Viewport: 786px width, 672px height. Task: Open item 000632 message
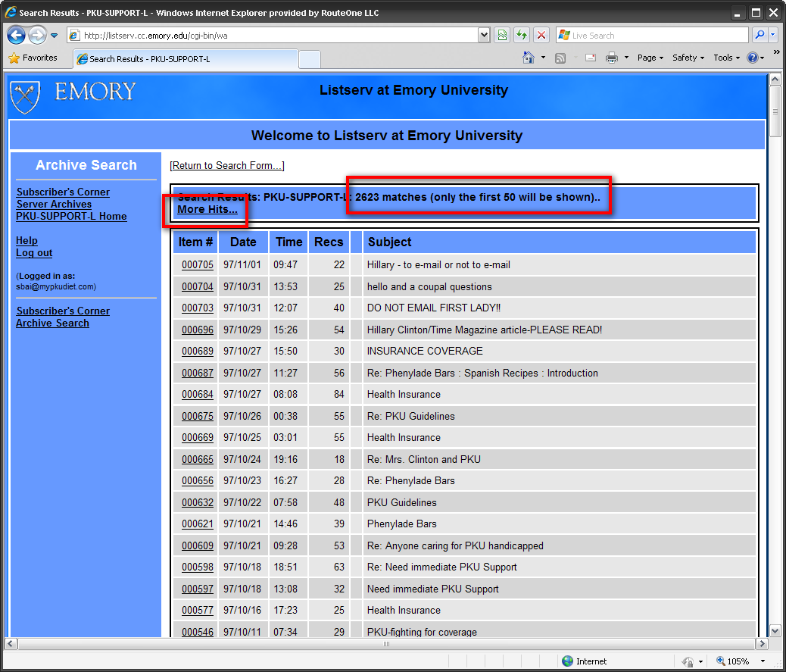tap(198, 502)
